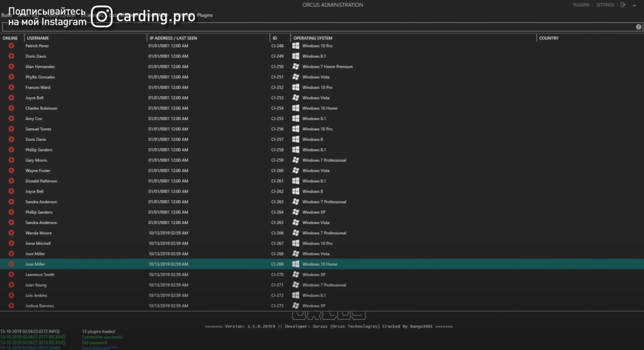Click offline status icon for Alan Hernandez
The width and height of the screenshot is (644, 350).
pyautogui.click(x=11, y=67)
